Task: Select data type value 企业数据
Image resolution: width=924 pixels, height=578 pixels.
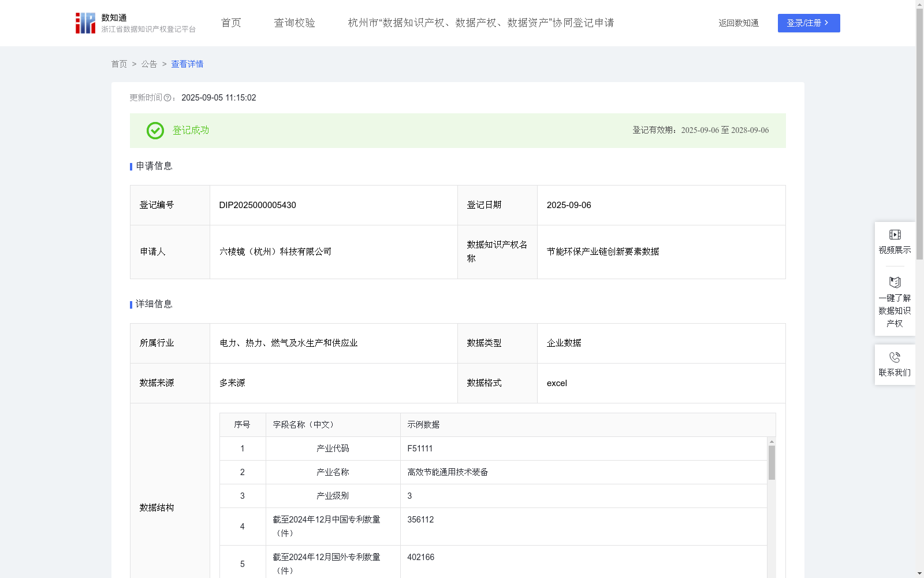Action: click(x=564, y=343)
